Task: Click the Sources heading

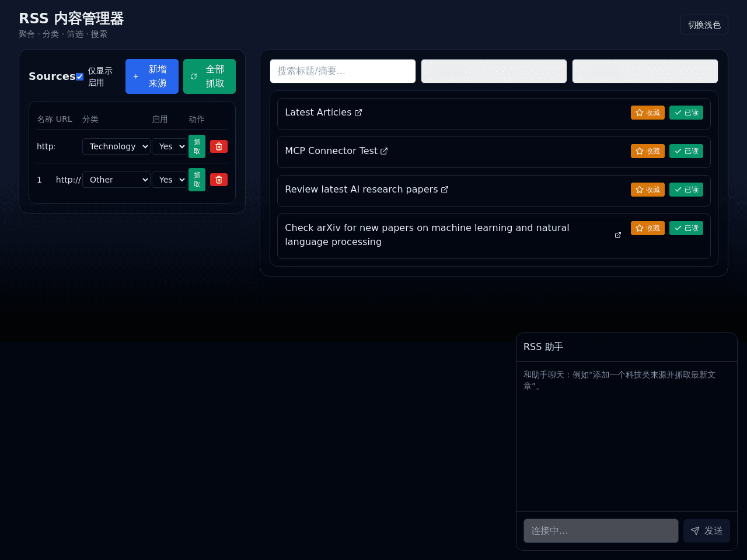Action: [52, 76]
